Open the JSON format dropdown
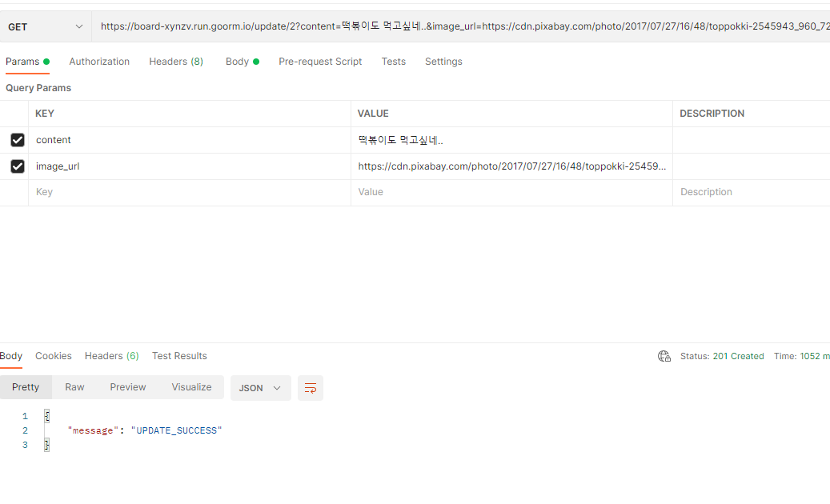This screenshot has width=830, height=504. click(x=260, y=388)
